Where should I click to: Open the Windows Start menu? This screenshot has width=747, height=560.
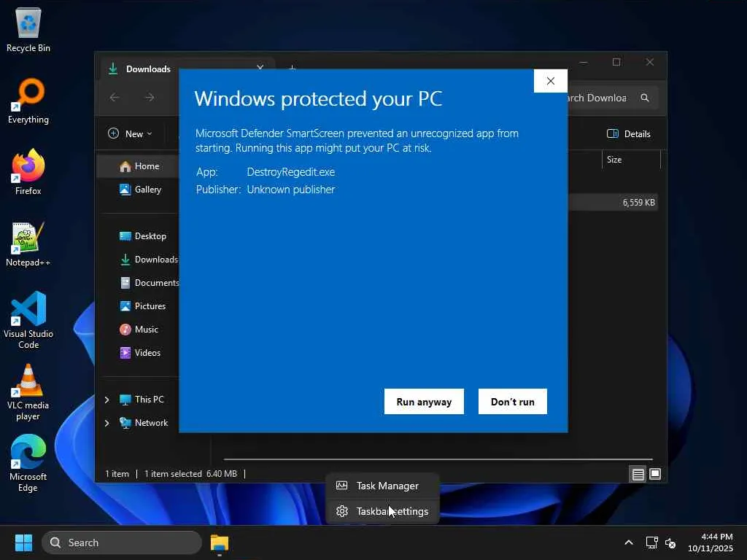tap(23, 542)
